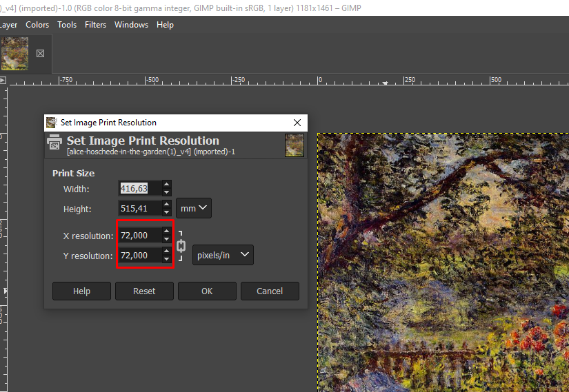569x392 pixels.
Task: Close the Set Image Print Resolution dialog
Action: (x=297, y=123)
